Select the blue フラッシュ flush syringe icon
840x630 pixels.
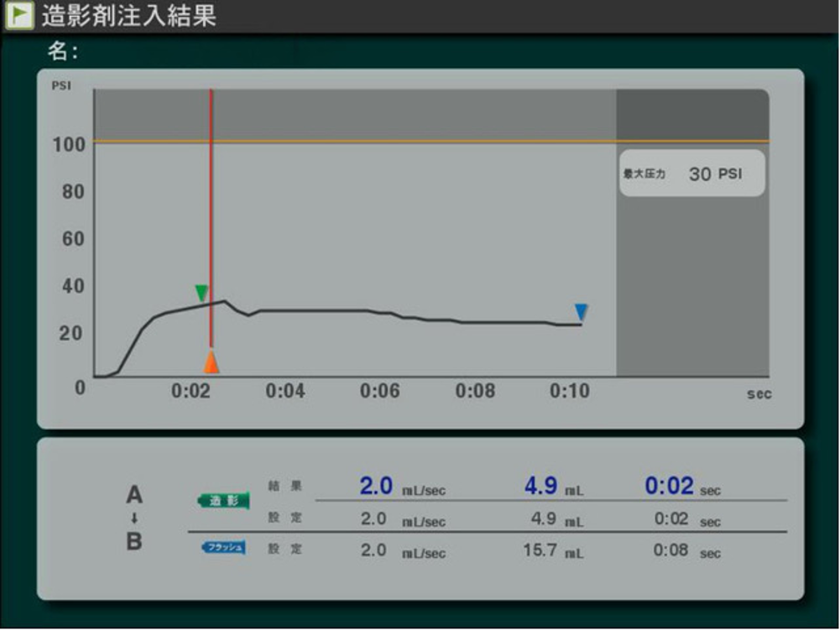(x=224, y=547)
